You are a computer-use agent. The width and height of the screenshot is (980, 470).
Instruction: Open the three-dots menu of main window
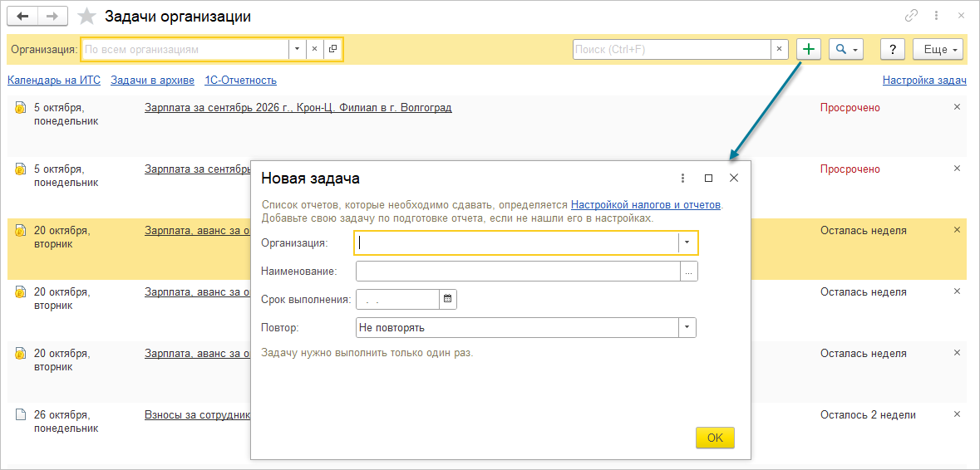[936, 16]
